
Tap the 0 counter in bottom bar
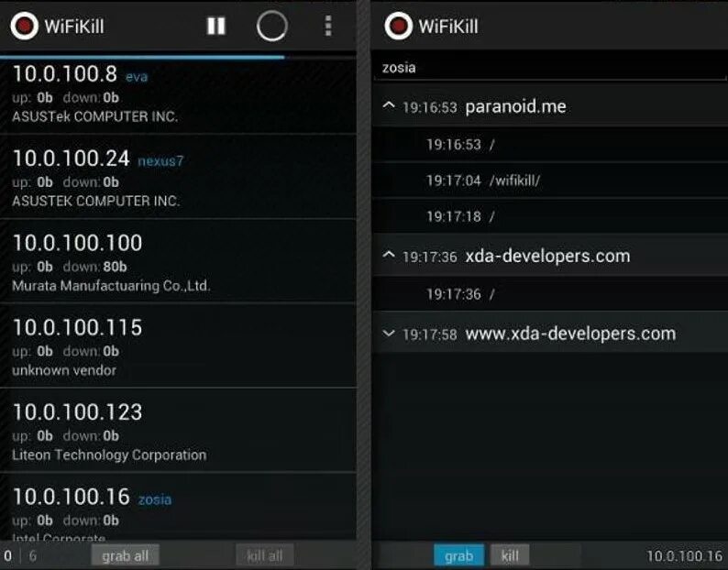tap(8, 555)
